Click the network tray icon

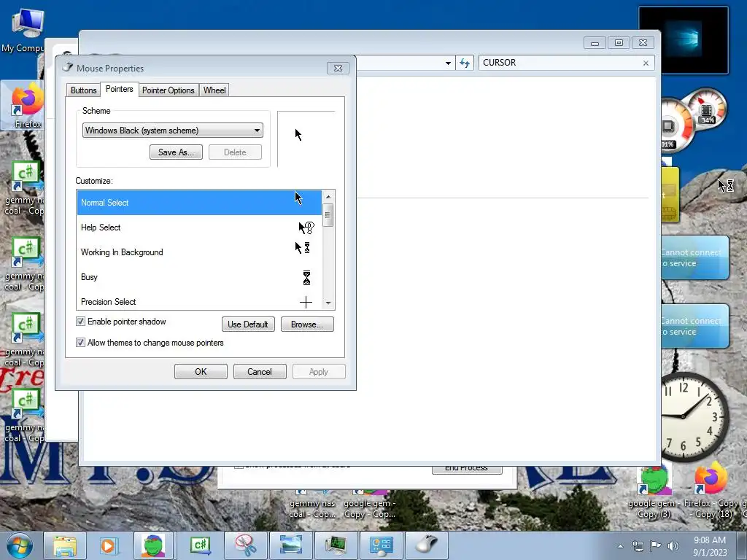[638, 546]
